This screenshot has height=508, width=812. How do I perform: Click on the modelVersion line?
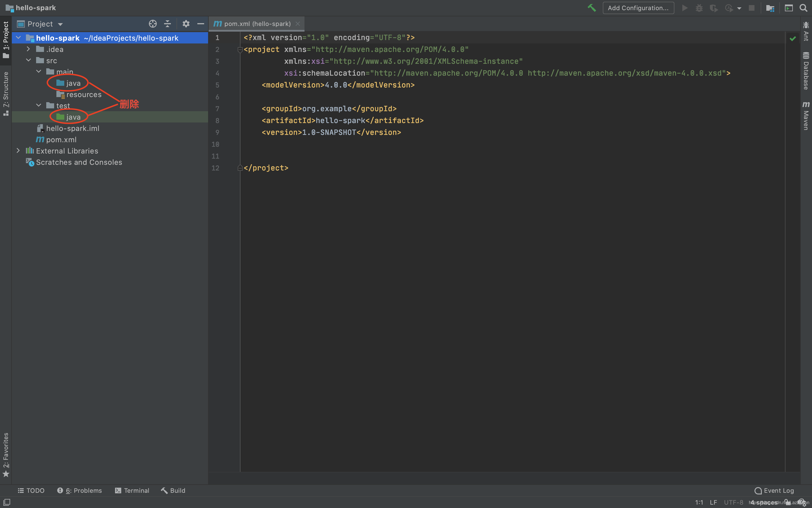click(338, 85)
